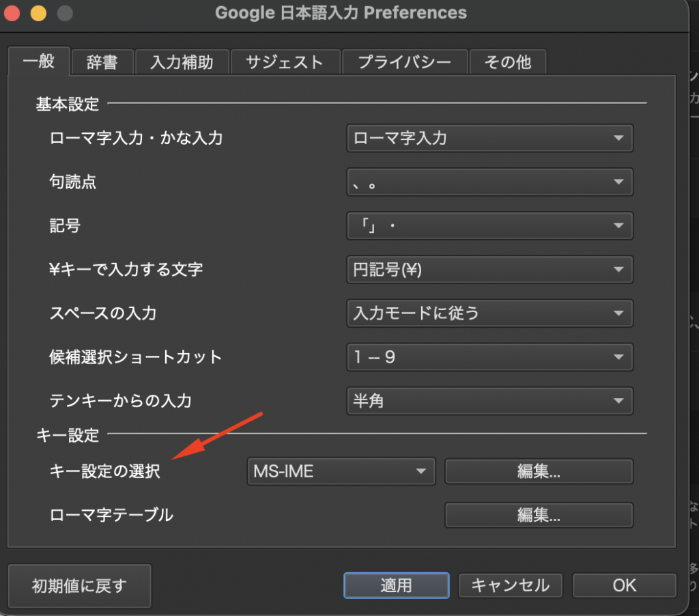Open the 記号 style dropdown

coord(489,225)
